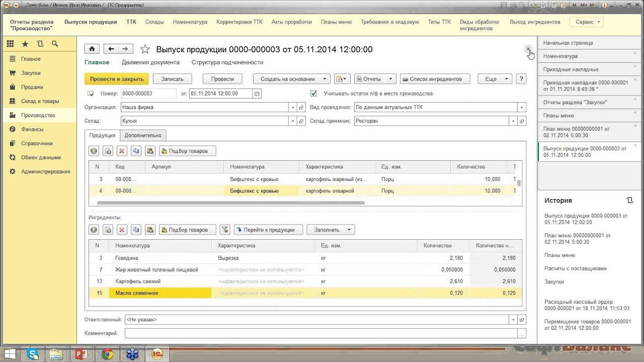Click the home page icon button
Screen dimensions: 644x362
pyautogui.click(x=92, y=49)
